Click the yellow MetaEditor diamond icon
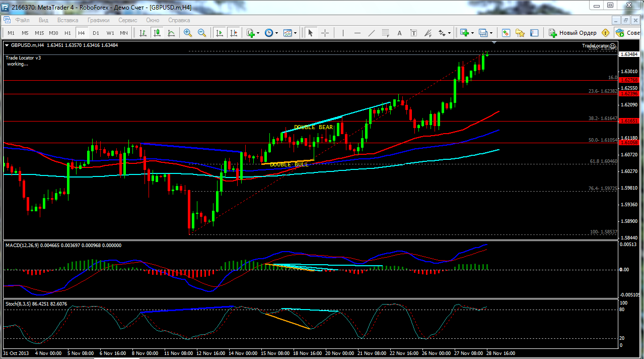This screenshot has width=644, height=359. click(x=605, y=33)
